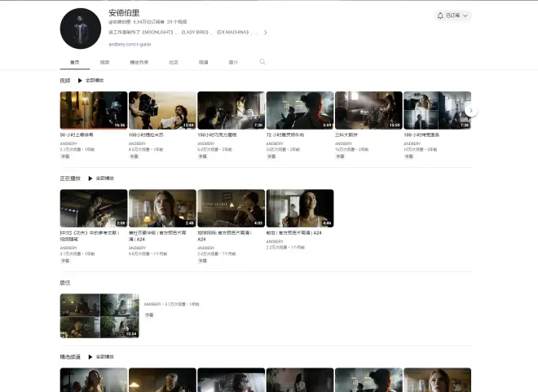This screenshot has height=392, width=538.
Task: Open the 10:04 video thumbnail under 最近
Action: 99,315
